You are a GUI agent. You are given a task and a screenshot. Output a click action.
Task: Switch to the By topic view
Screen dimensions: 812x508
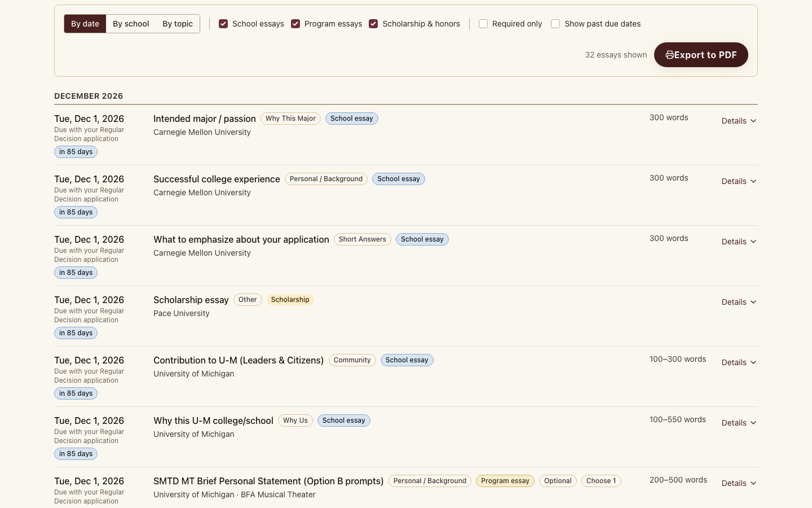click(178, 24)
